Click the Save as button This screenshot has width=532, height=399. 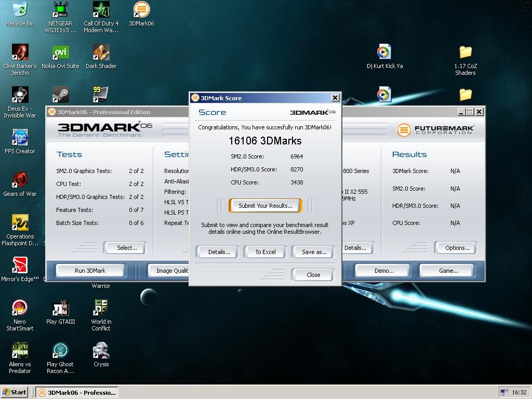(314, 252)
